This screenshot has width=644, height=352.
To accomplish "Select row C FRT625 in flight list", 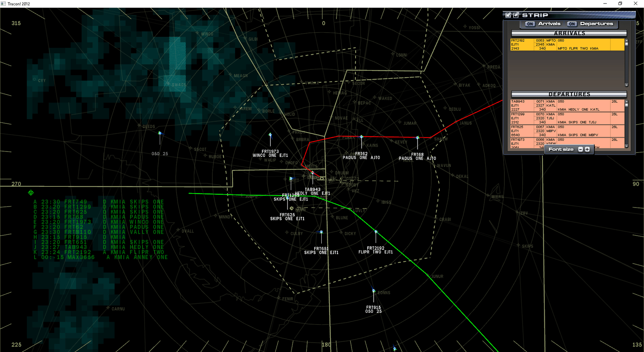I will (99, 212).
